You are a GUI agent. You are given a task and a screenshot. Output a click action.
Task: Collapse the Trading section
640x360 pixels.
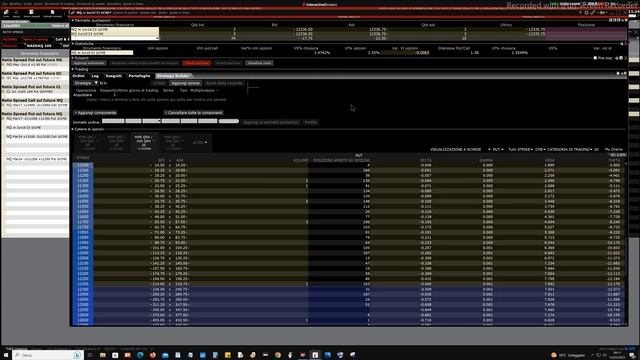[73, 69]
